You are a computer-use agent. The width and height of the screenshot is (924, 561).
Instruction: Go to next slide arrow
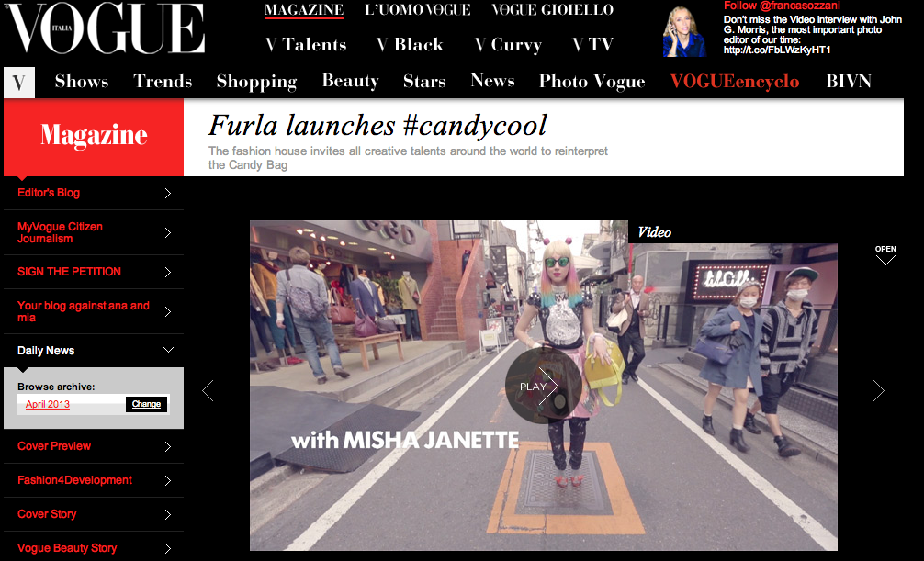pyautogui.click(x=879, y=391)
